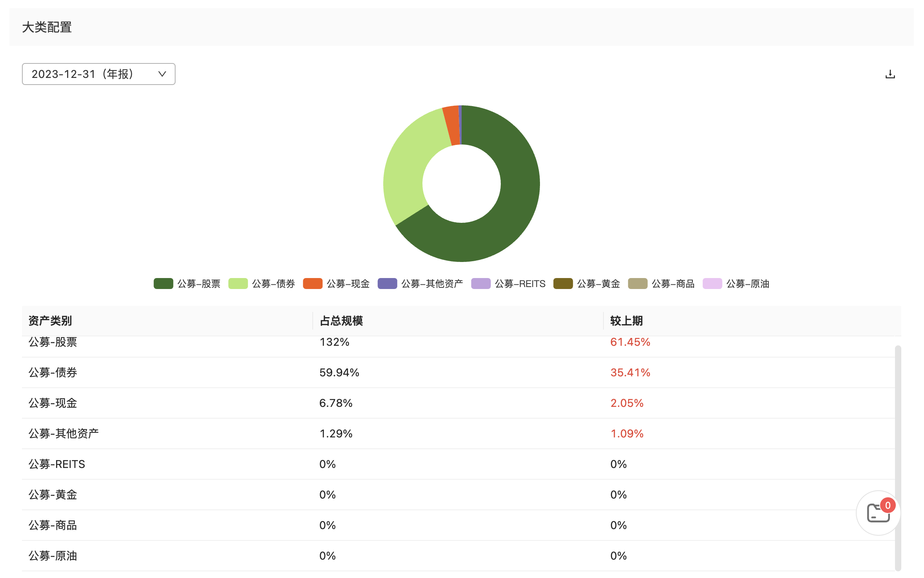Click 公募-原油 legend color swatch
924x578 pixels.
coord(712,284)
